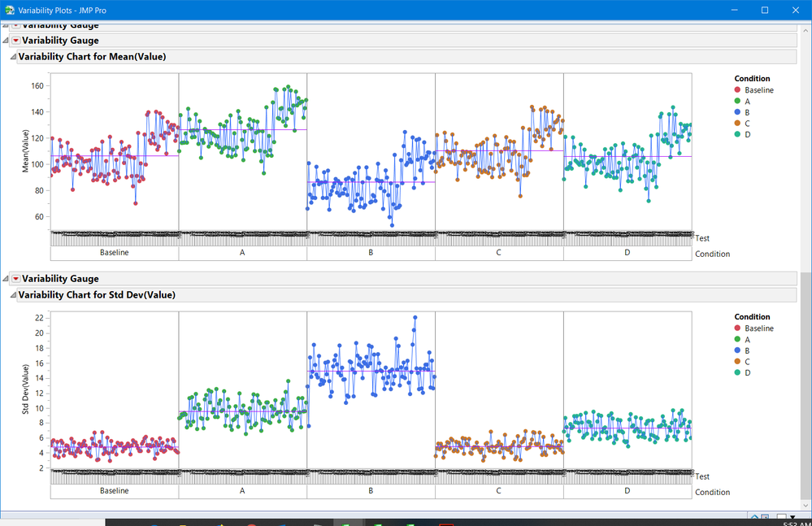Collapse the Variability Chart for Mean(Value) outline
This screenshot has width=812, height=526.
click(x=11, y=56)
